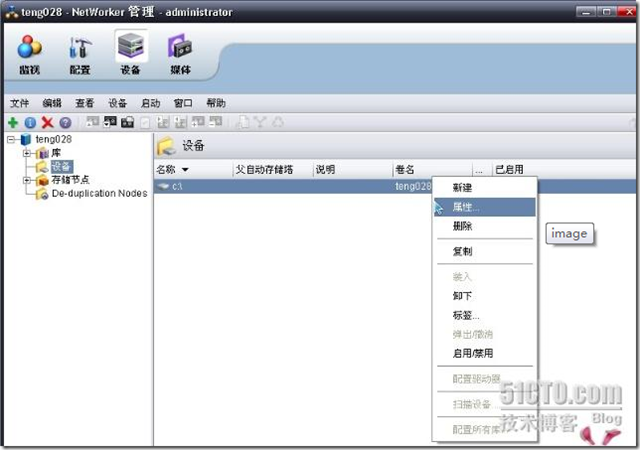Collapse the teng028 tree node
This screenshot has width=640, height=450.
[11, 140]
